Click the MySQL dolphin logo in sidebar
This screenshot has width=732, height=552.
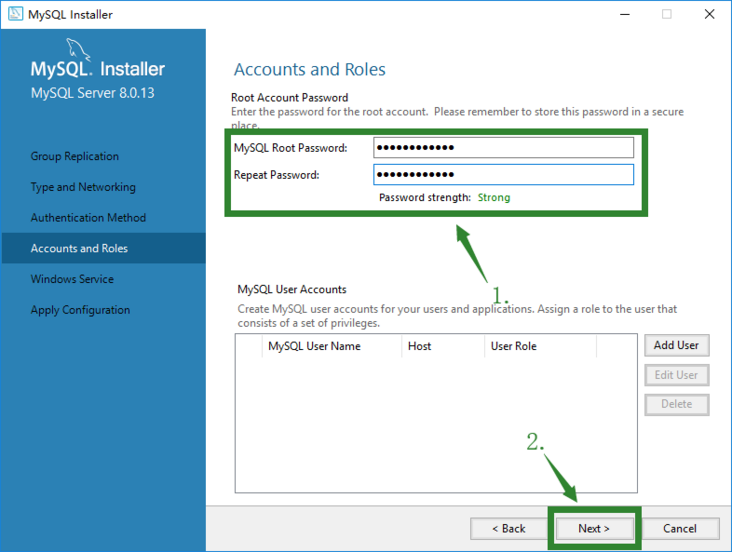tap(77, 49)
